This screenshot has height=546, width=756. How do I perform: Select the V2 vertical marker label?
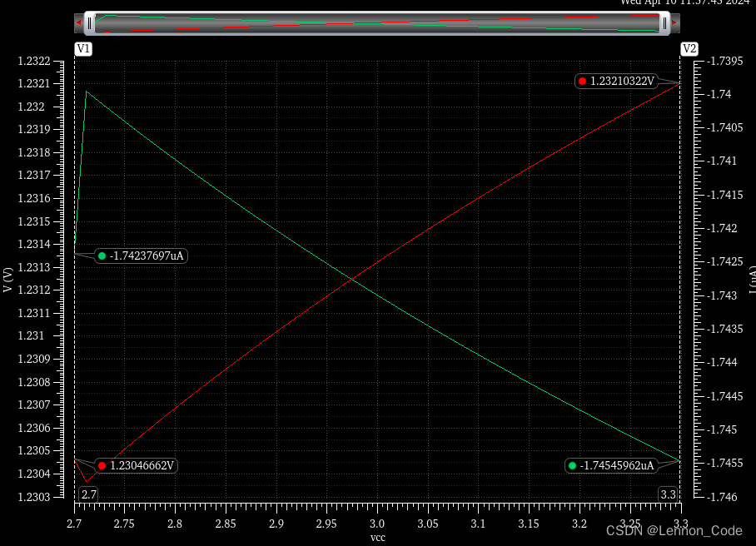coord(689,48)
